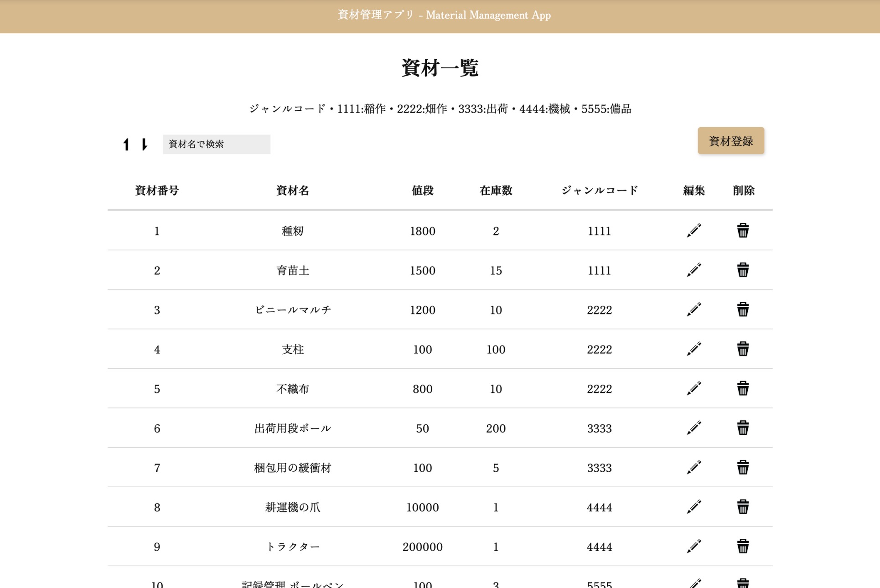The height and width of the screenshot is (588, 880).
Task: Focus the 資材名で検索 search field
Action: point(216,144)
